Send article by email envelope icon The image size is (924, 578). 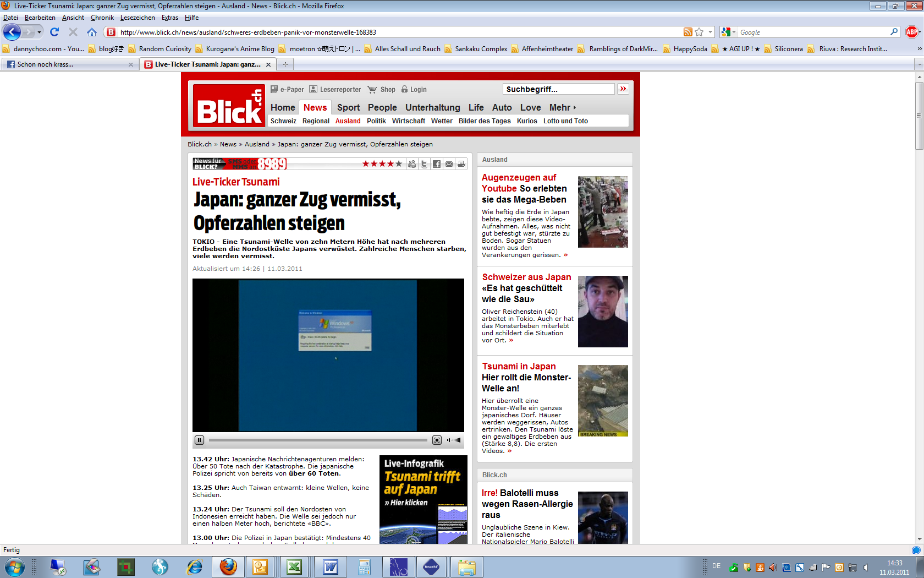point(449,164)
